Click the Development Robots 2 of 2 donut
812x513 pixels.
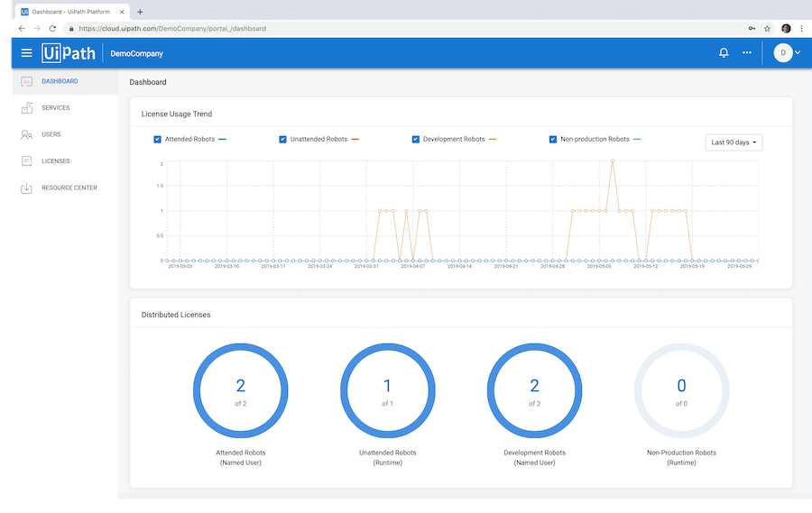click(534, 390)
